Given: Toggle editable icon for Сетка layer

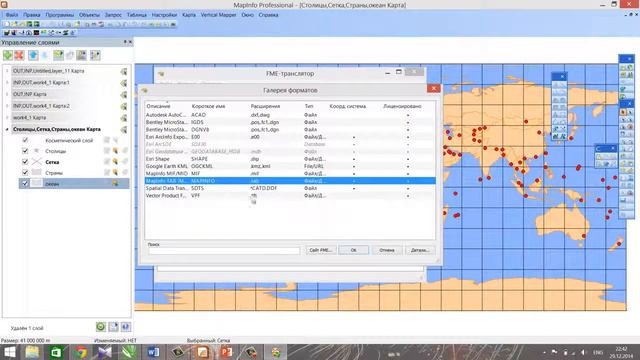Looking at the screenshot, I should click(x=107, y=162).
